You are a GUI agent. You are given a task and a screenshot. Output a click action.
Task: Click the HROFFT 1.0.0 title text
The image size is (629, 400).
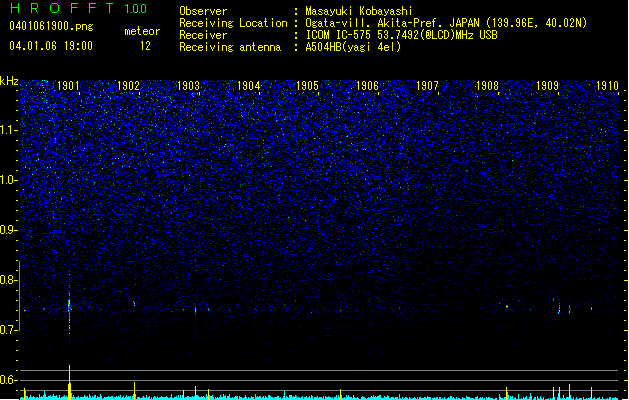[x=78, y=8]
